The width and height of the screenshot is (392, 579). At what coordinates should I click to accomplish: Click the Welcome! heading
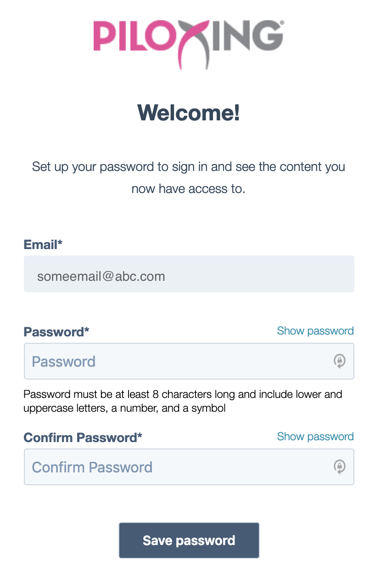tap(189, 113)
